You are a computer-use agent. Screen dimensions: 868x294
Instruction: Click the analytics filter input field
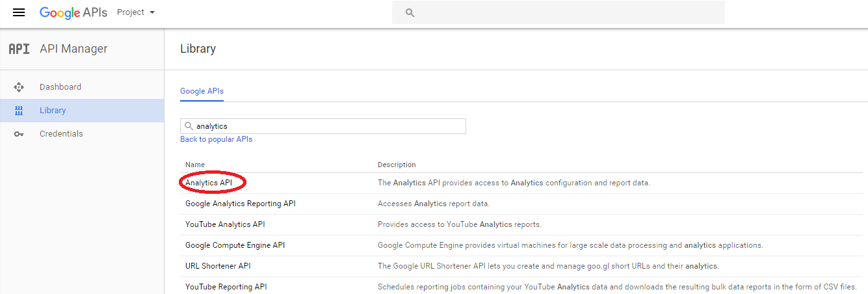pyautogui.click(x=323, y=126)
